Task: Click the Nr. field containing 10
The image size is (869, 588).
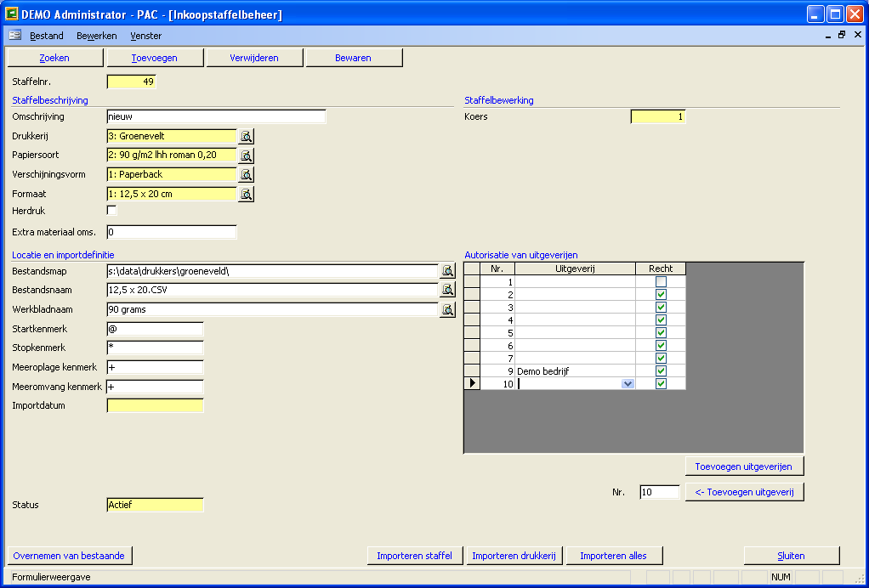Action: 660,492
